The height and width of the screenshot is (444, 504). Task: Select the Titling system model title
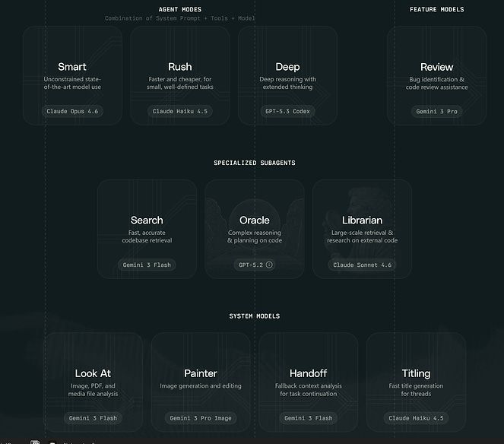pyautogui.click(x=416, y=373)
